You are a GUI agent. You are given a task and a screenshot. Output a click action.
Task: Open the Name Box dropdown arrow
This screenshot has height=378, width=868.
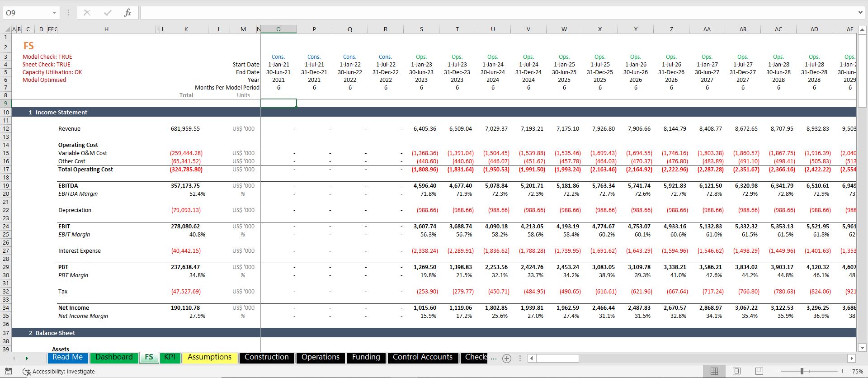pyautogui.click(x=54, y=13)
